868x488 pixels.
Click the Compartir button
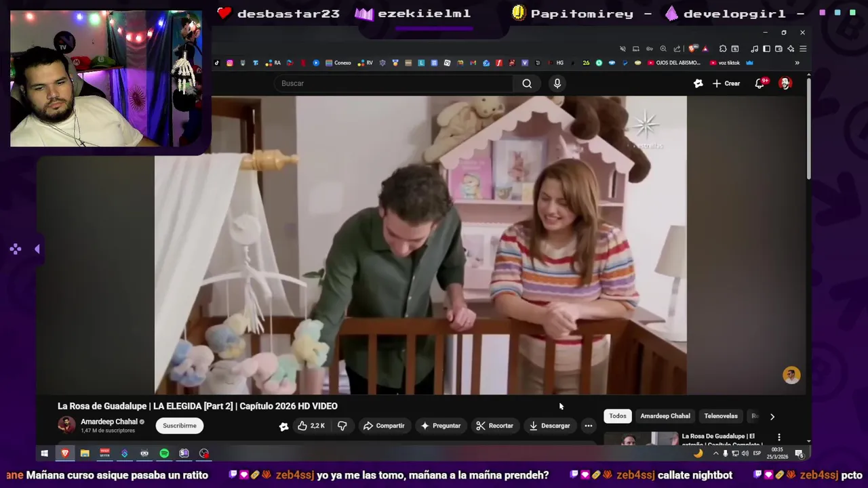384,426
